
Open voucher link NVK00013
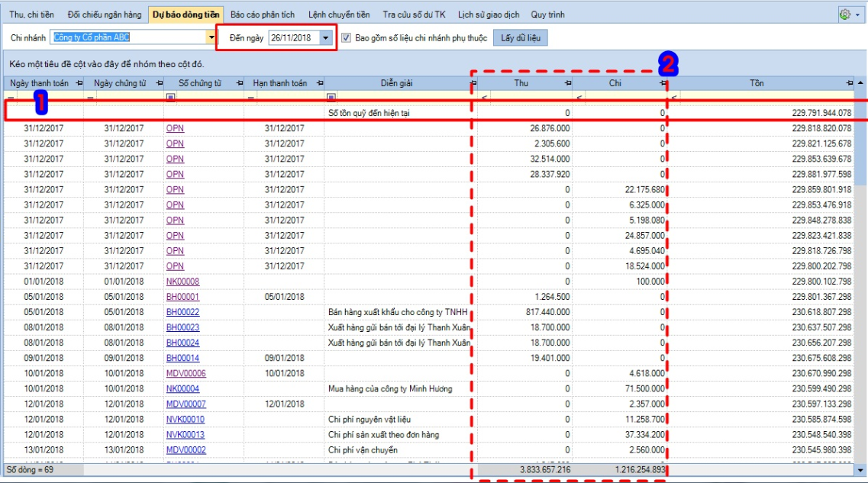tap(186, 435)
